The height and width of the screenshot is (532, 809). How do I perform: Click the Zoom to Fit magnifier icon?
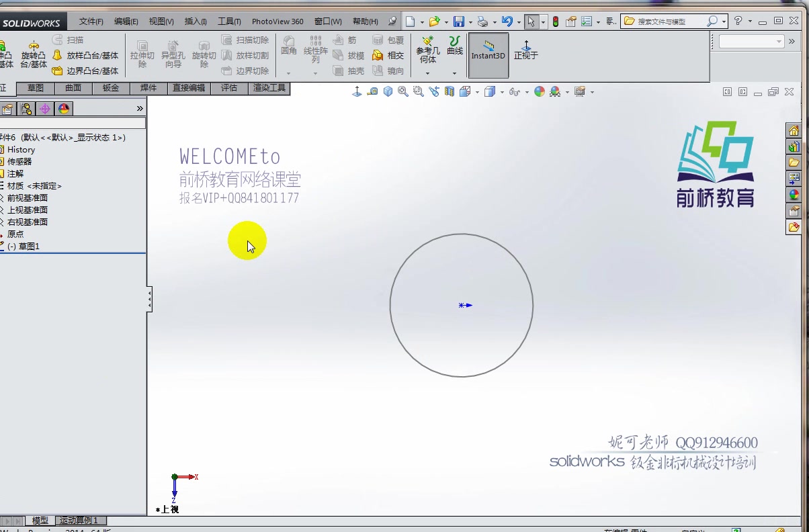click(x=401, y=92)
